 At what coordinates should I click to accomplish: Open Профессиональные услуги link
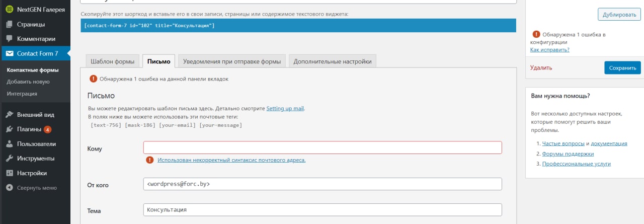point(577,164)
